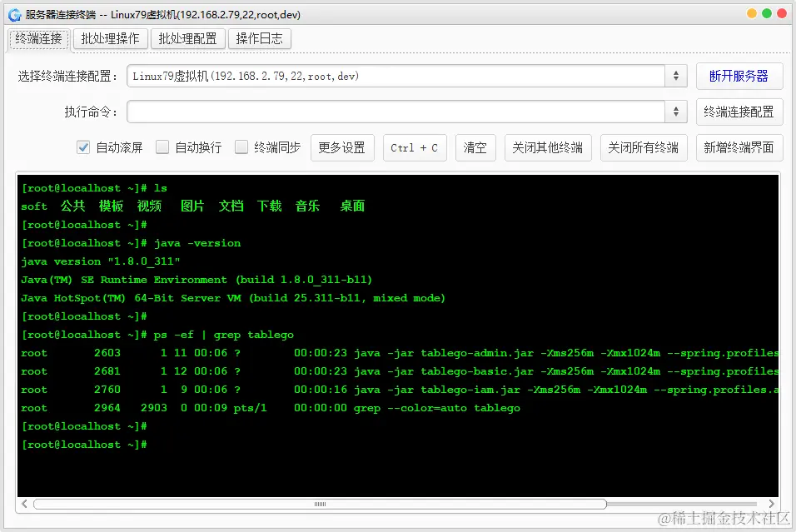Open 终端连接配置 settings
The height and width of the screenshot is (532, 796).
pos(739,112)
